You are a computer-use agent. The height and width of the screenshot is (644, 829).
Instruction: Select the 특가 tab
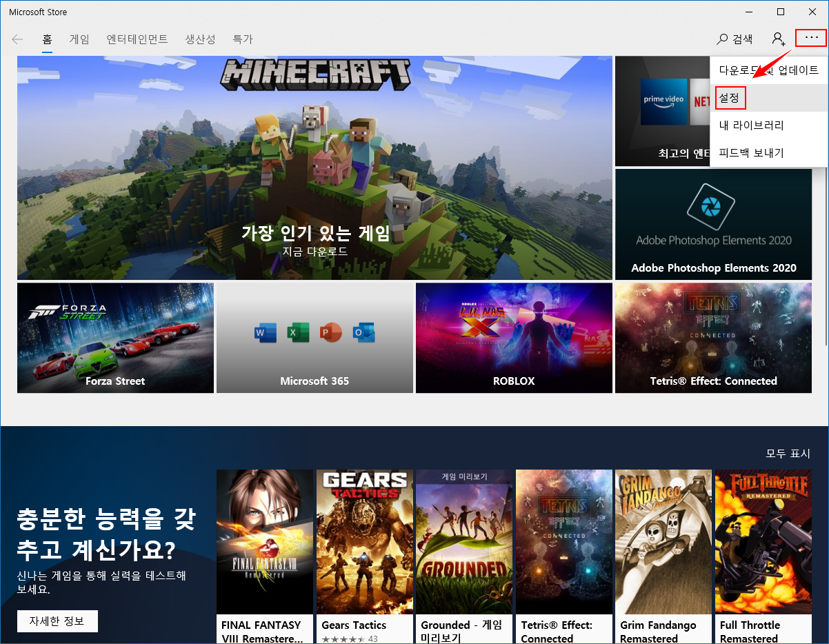pos(243,39)
